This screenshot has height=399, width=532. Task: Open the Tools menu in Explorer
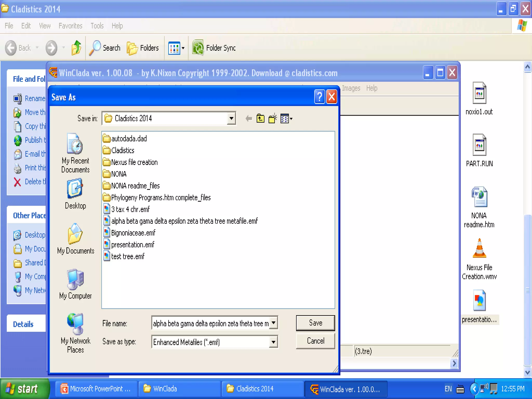coord(97,26)
